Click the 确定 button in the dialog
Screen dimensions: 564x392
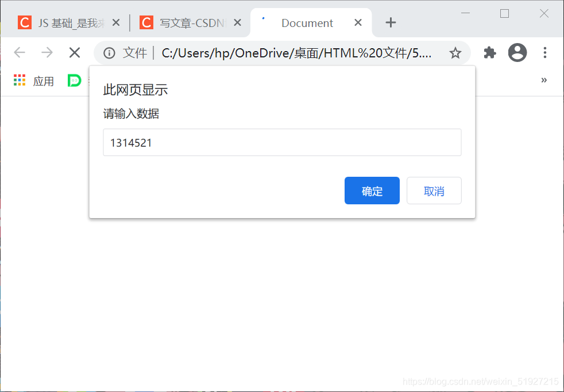(x=372, y=191)
